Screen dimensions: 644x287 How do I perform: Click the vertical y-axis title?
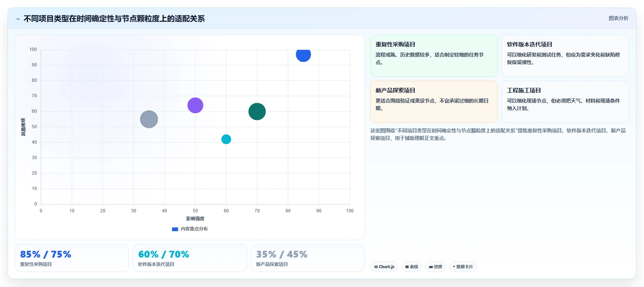23,127
